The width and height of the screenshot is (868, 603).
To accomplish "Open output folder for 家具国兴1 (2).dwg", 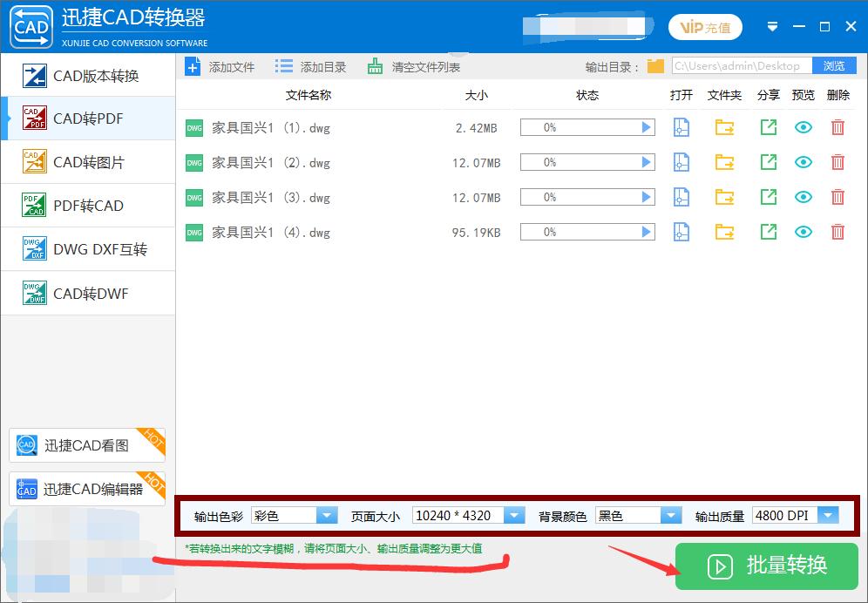I will click(x=724, y=162).
